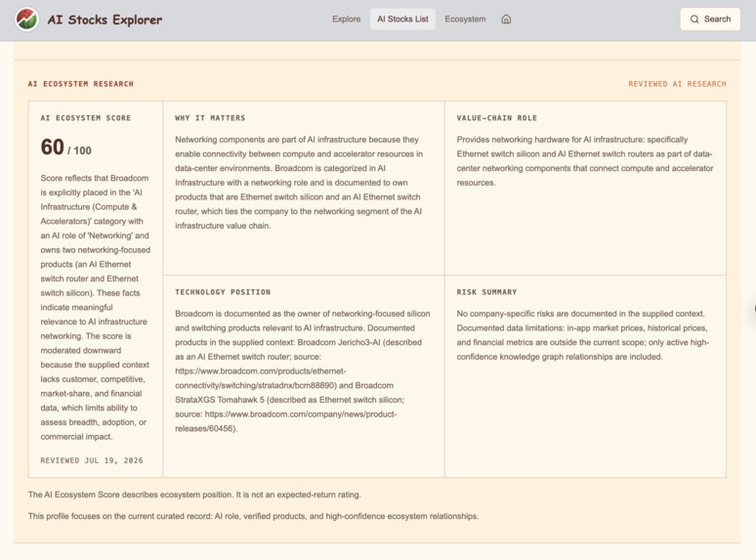This screenshot has width=756, height=560.
Task: Click 'This profile focuses on the current curated record' line
Action: pos(253,516)
